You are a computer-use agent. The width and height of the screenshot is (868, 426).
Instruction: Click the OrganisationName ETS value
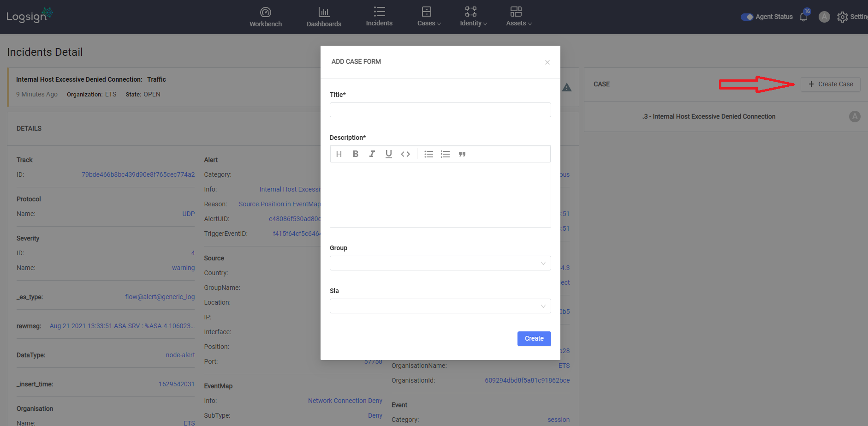564,366
